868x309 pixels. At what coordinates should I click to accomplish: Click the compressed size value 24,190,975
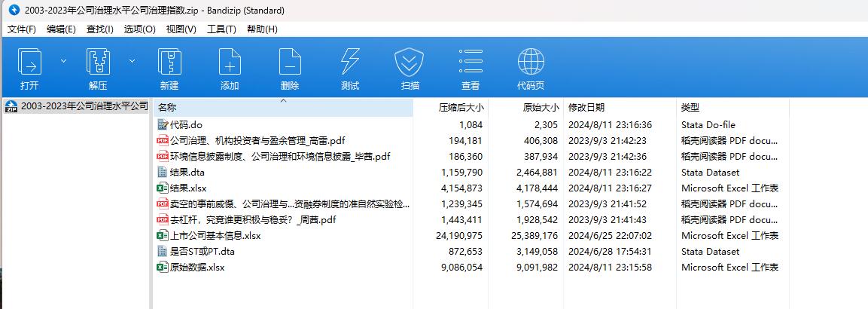click(459, 235)
